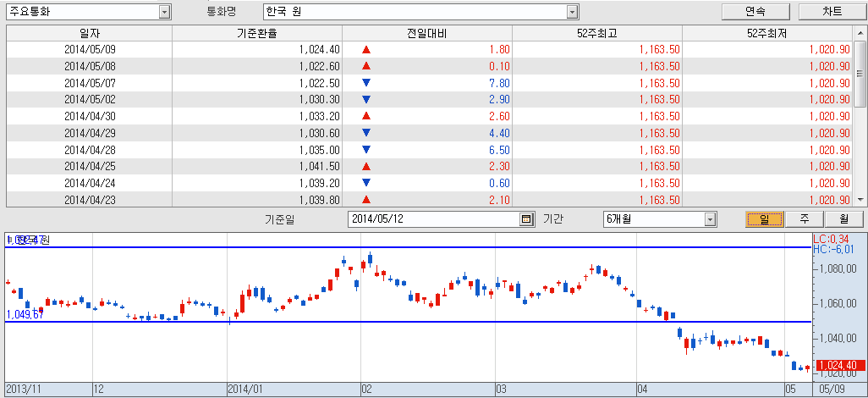Screen dimensions: 868x398
Task: Click the 1,040.00 axis label
Action: pyautogui.click(x=840, y=338)
